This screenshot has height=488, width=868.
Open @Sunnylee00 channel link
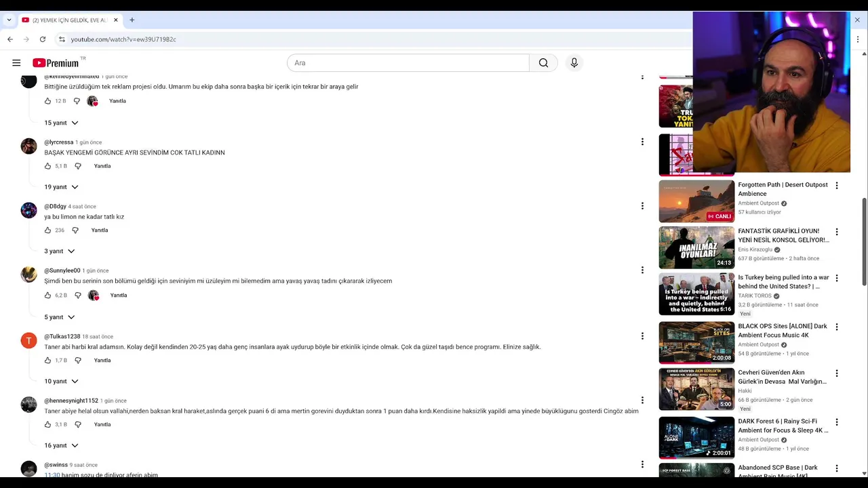62,270
